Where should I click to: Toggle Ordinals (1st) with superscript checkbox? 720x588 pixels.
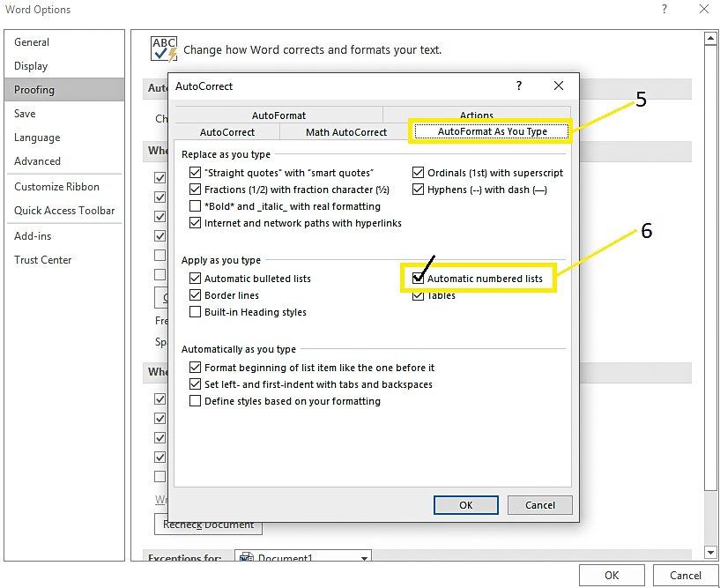pos(418,173)
